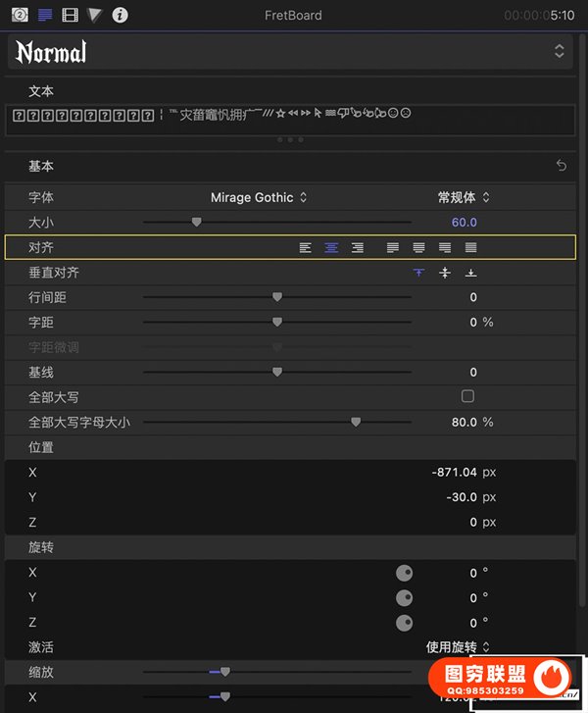Click the rotation Y dial

pos(404,598)
